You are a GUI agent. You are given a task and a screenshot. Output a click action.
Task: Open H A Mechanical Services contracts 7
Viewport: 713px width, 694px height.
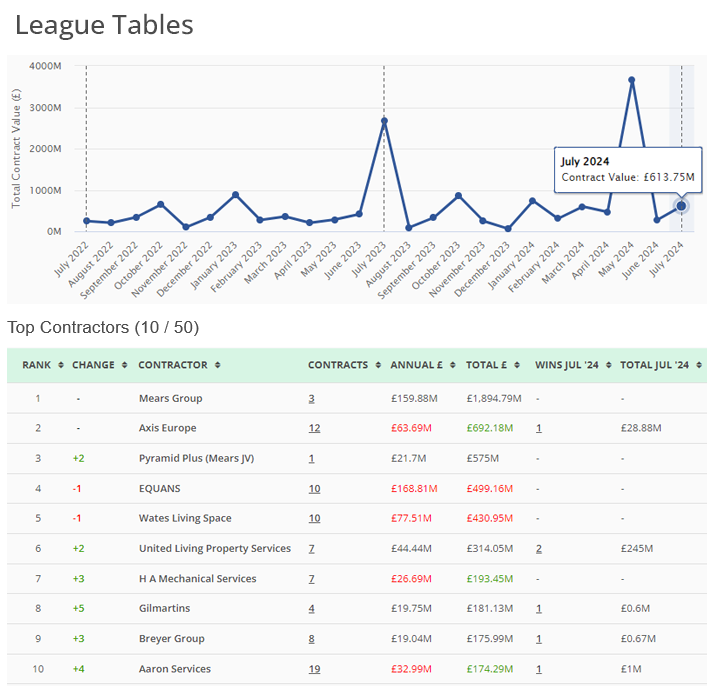coord(311,579)
